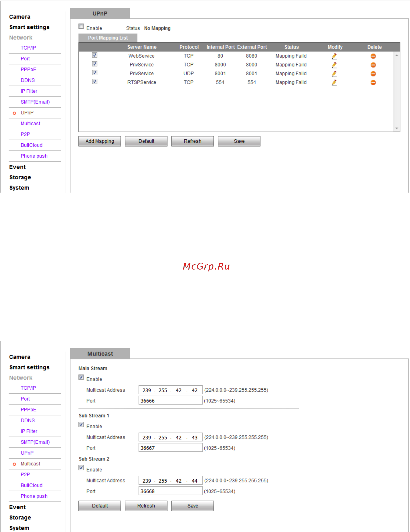The height and width of the screenshot is (532, 410).
Task: Save the Multicast settings
Action: click(193, 506)
